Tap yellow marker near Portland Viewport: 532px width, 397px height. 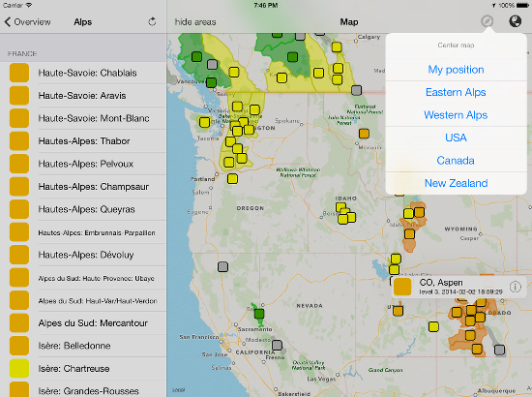[232, 178]
